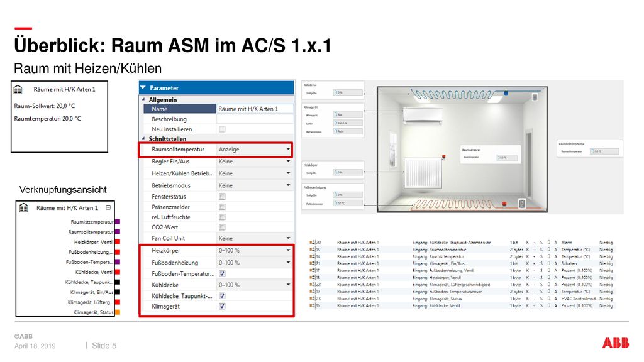This screenshot has height=362, width=644.
Task: Select the radiator in the room view
Action: coord(423,173)
